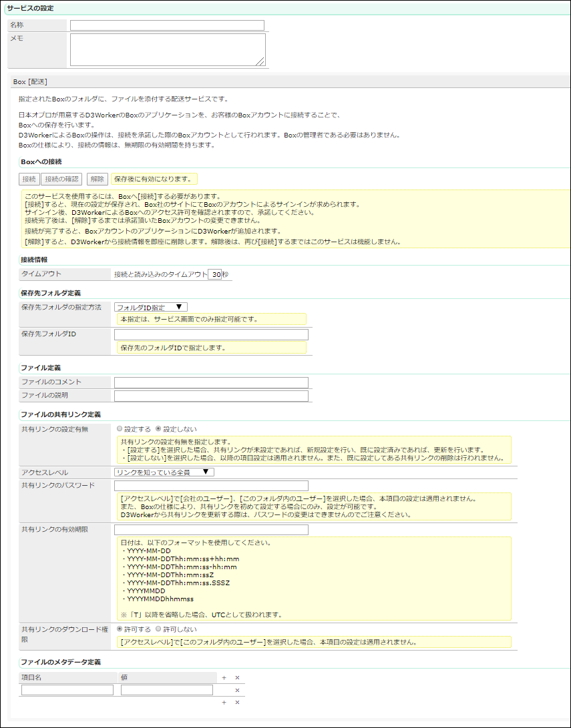
Task: Delete the metadata entry row with its × icon
Action: click(237, 690)
